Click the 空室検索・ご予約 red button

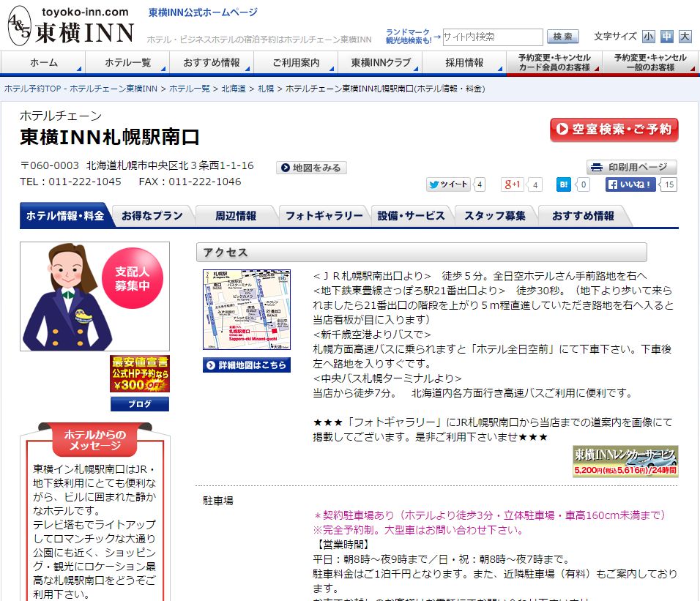pos(614,130)
